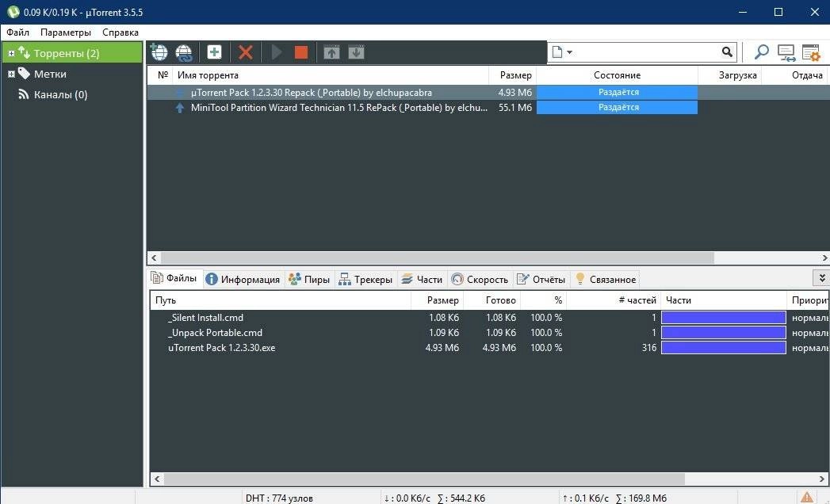
Task: Expand the Торренты sidebar group
Action: point(11,53)
